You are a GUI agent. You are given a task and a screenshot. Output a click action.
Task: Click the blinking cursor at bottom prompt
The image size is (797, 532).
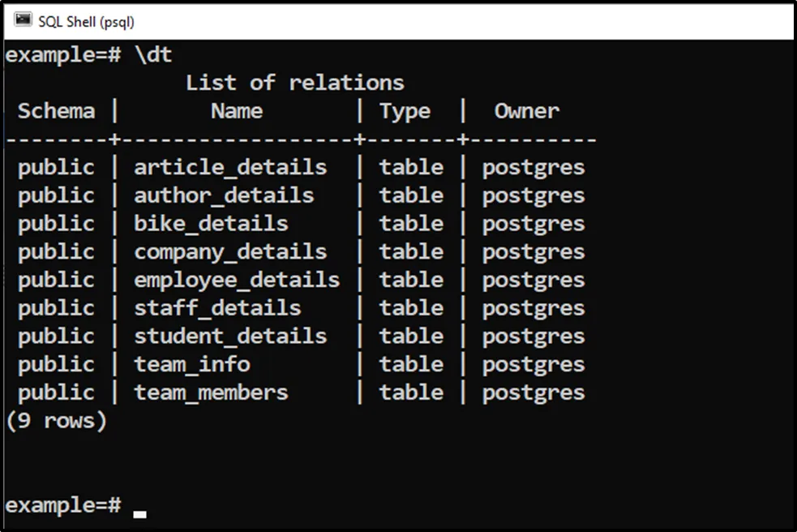click(140, 513)
